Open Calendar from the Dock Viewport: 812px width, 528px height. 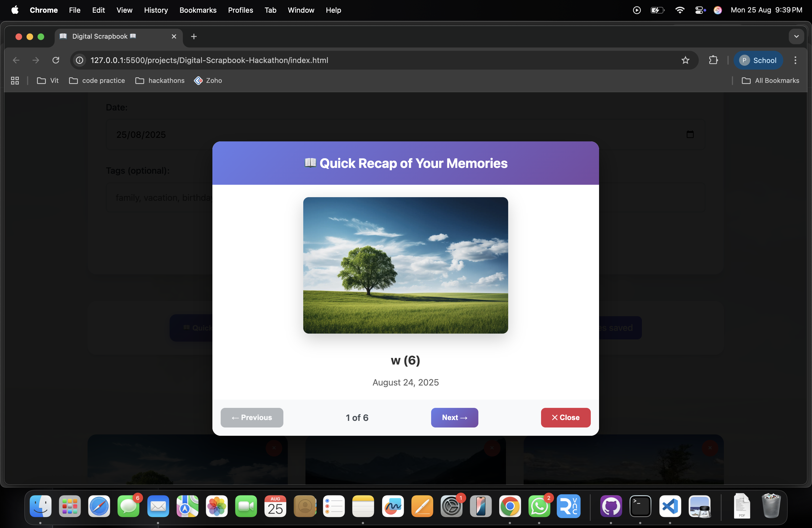tap(275, 506)
